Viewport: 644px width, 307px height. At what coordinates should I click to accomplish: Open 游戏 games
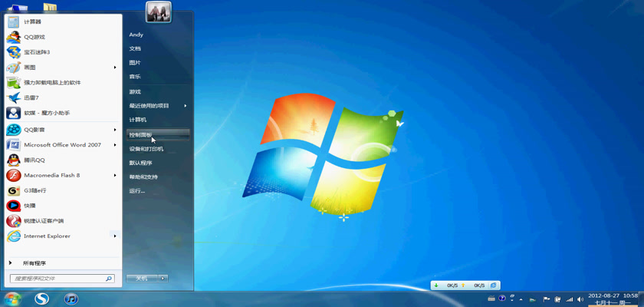pos(135,92)
